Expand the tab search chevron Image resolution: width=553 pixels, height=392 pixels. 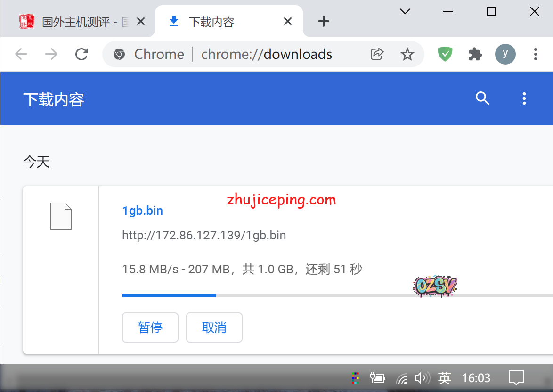point(405,12)
